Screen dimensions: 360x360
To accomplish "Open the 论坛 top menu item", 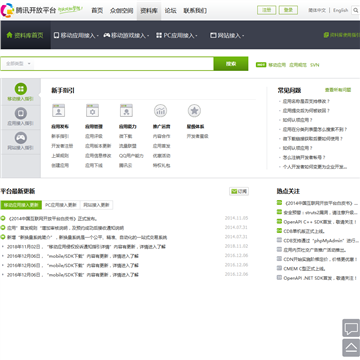I will (171, 11).
